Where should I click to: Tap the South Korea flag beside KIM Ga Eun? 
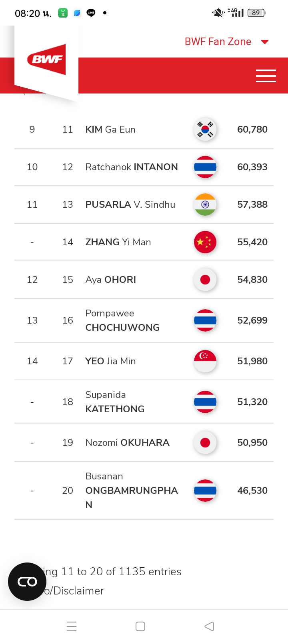click(x=205, y=129)
